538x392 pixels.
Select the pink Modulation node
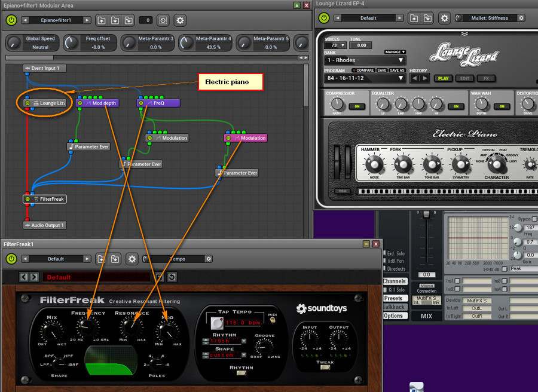(x=246, y=138)
